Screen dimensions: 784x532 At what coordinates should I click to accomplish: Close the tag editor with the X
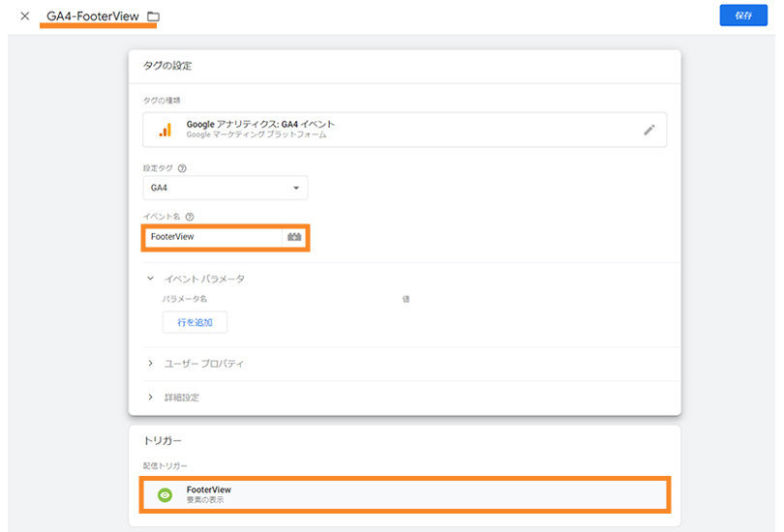(x=25, y=16)
